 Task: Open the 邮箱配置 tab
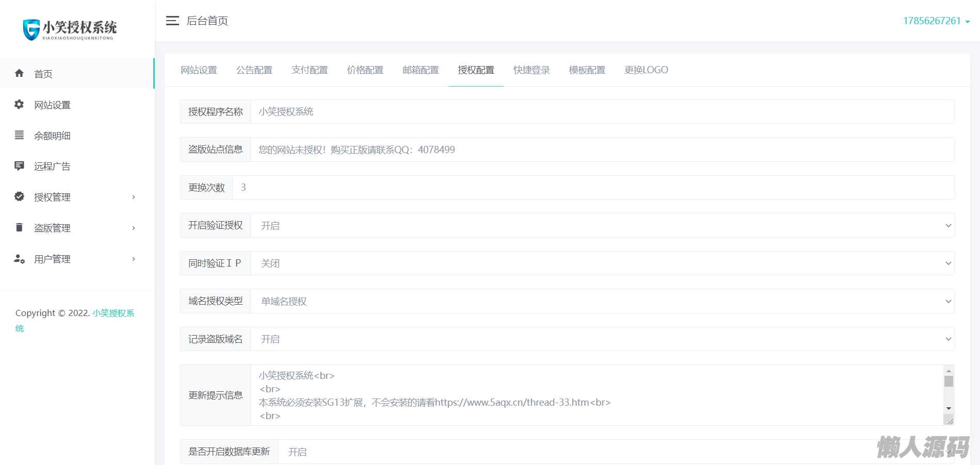[x=421, y=70]
